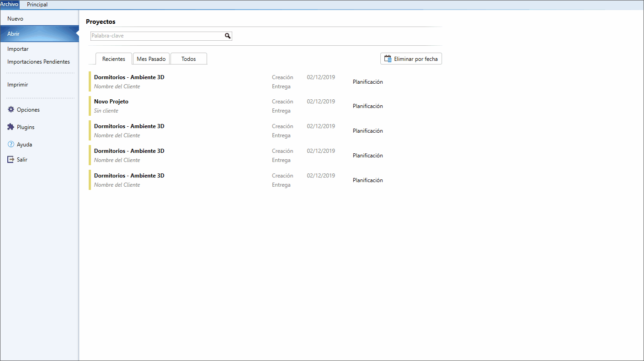Choose Importar from the sidebar

click(x=39, y=49)
